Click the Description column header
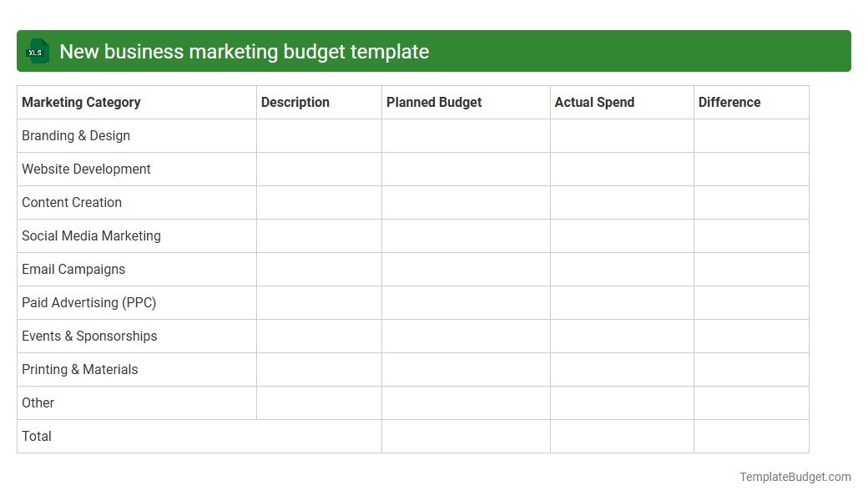This screenshot has height=501, width=868. pyautogui.click(x=295, y=102)
